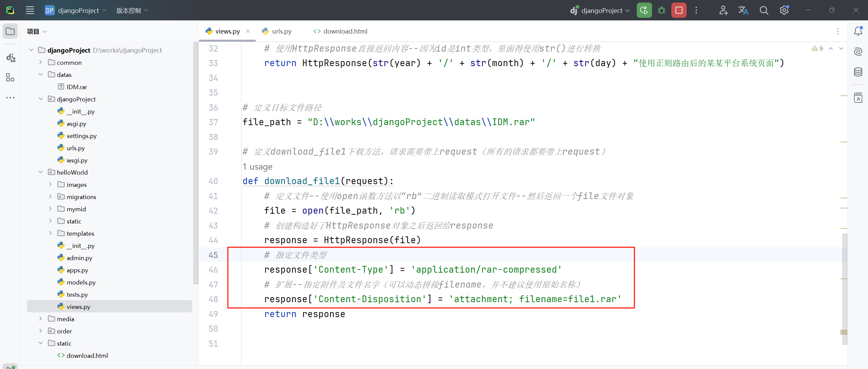
Task: Open the Project tool window
Action: (x=10, y=31)
